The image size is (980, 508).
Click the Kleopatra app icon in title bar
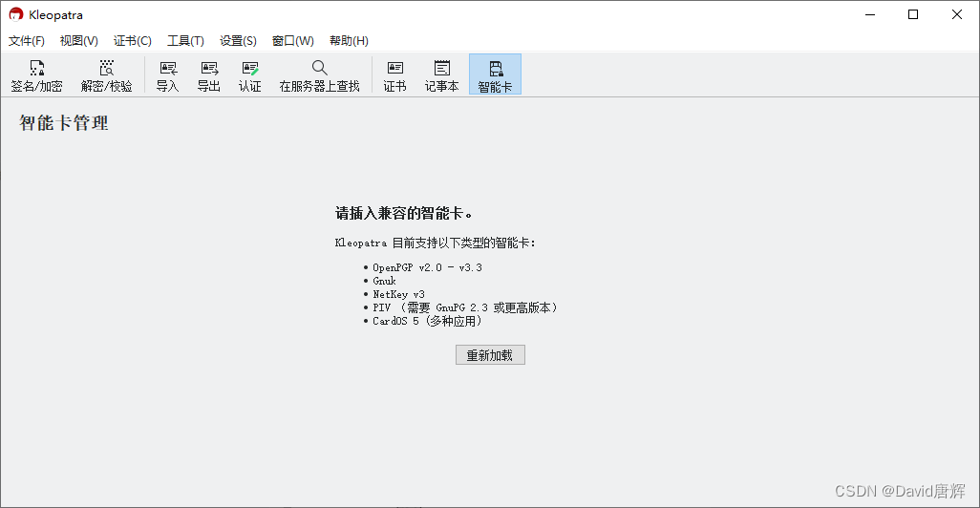click(x=15, y=14)
